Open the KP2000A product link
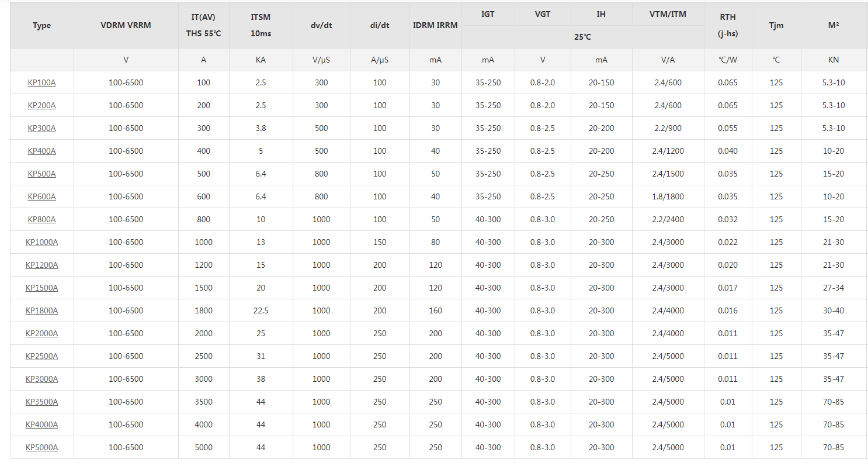Viewport: 868px width, 466px height. pyautogui.click(x=41, y=333)
